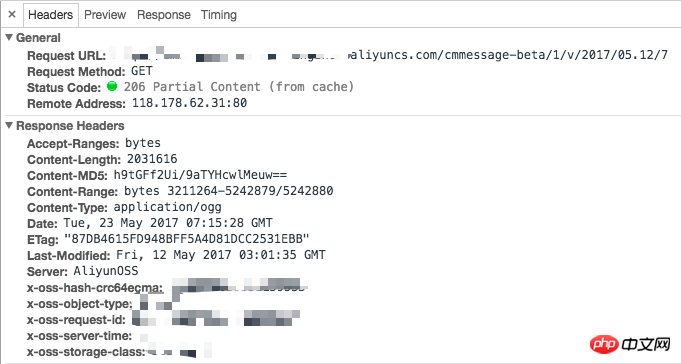The height and width of the screenshot is (364, 681).
Task: Click the AliyunOSS server value
Action: pyautogui.click(x=106, y=271)
